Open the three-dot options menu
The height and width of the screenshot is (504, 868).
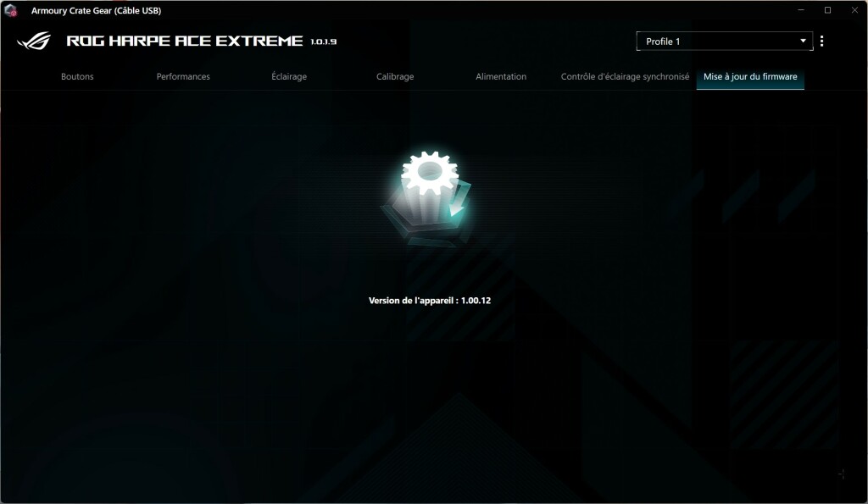pyautogui.click(x=821, y=41)
